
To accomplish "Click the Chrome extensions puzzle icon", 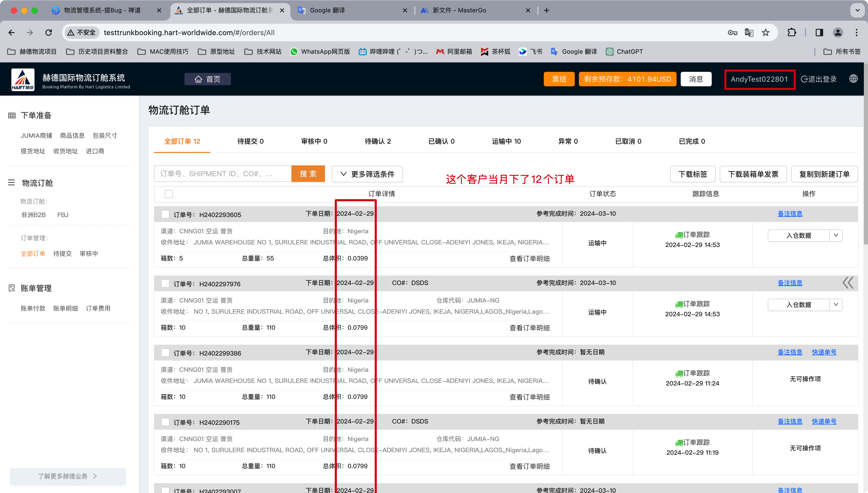I will tap(792, 33).
